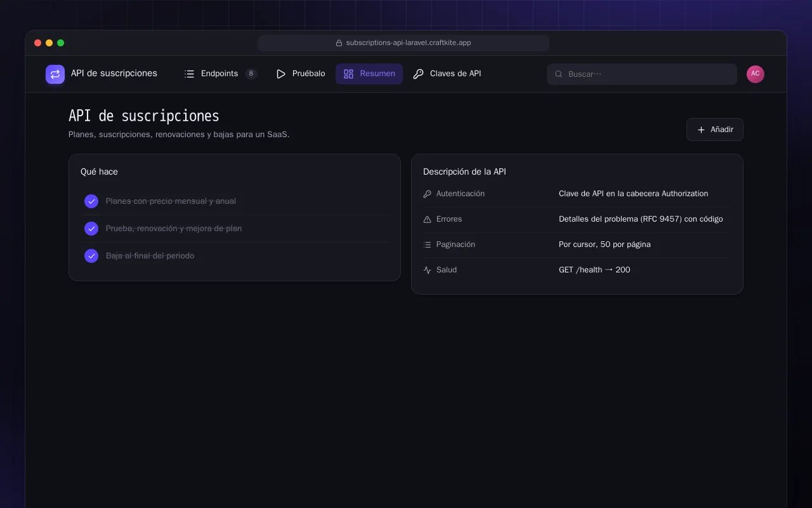The width and height of the screenshot is (812, 508).
Task: Open the Endpoints tab
Action: point(220,74)
